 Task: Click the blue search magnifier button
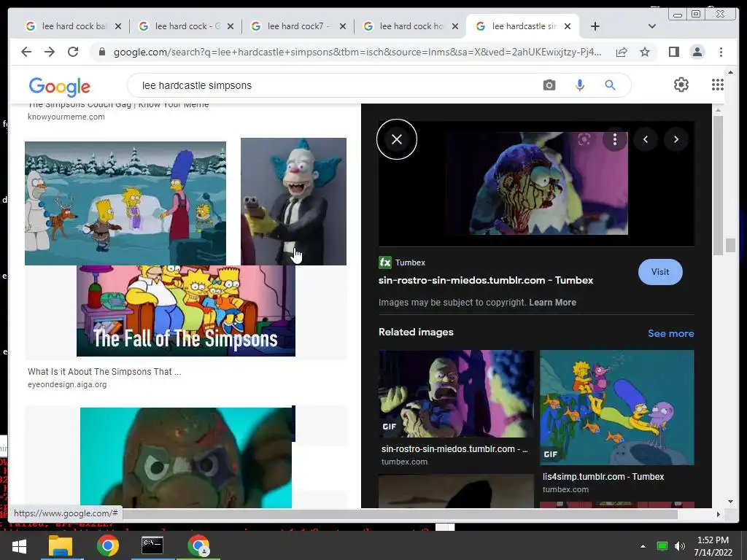610,85
